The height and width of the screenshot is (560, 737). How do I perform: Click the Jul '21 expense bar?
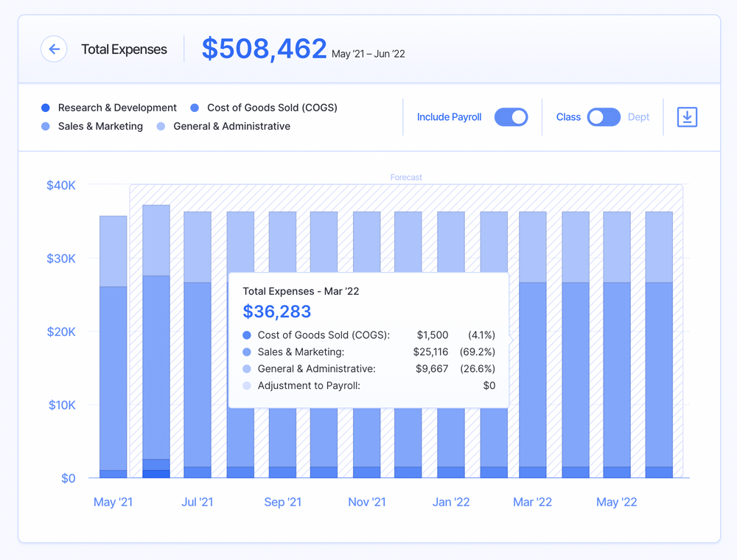(x=198, y=346)
